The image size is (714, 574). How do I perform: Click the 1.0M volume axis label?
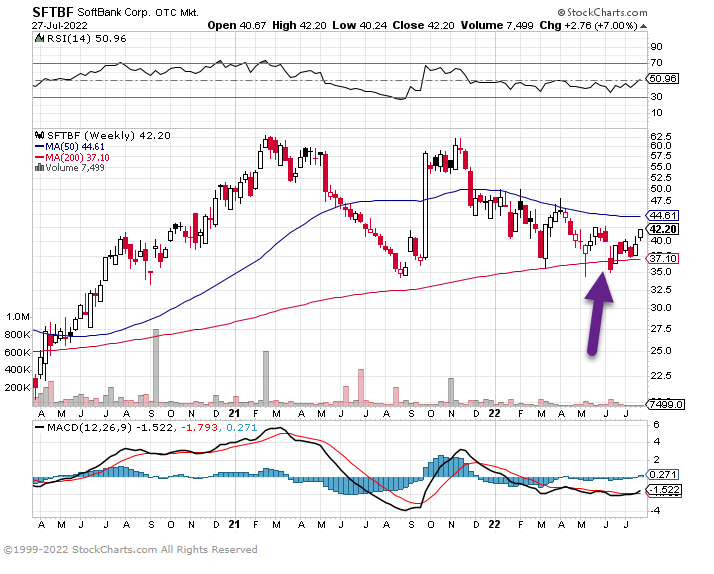[18, 317]
